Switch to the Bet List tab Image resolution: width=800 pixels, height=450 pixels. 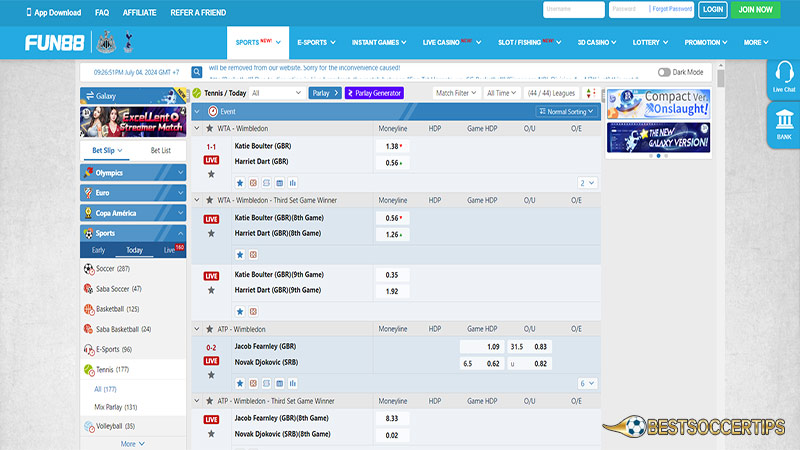pyautogui.click(x=161, y=151)
